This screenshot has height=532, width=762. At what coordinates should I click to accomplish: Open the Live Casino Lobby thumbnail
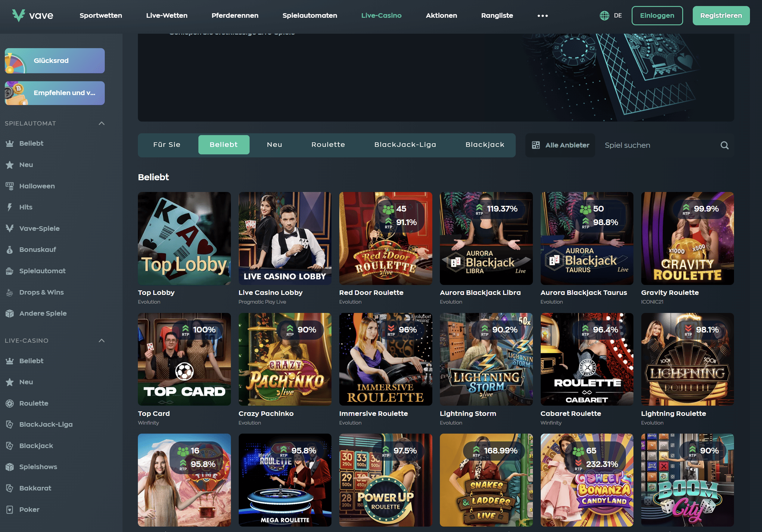(285, 239)
